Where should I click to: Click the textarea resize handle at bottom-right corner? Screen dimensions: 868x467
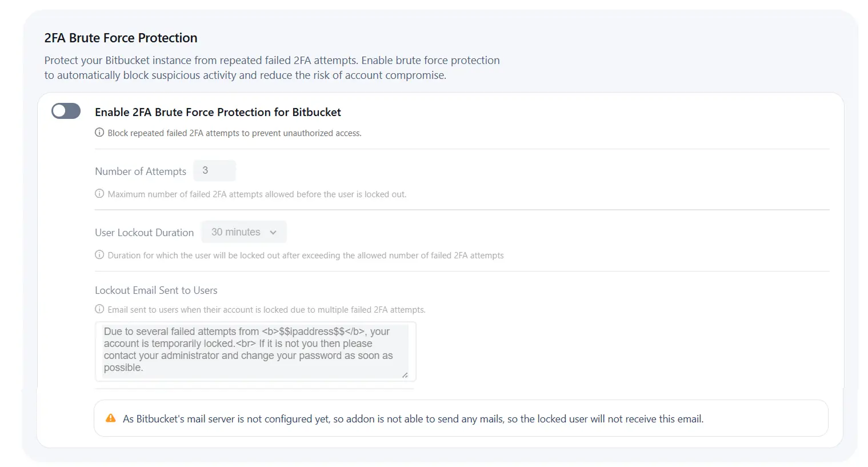(406, 375)
